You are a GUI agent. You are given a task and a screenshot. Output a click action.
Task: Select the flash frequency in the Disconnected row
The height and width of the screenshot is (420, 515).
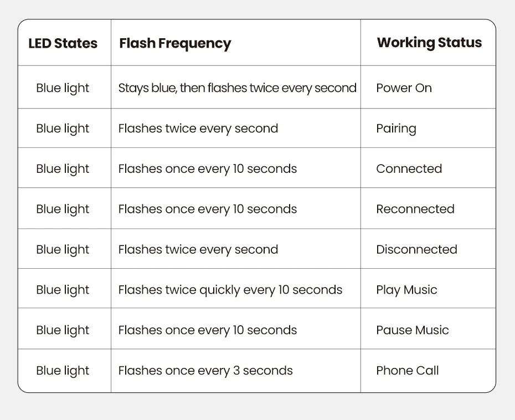198,249
